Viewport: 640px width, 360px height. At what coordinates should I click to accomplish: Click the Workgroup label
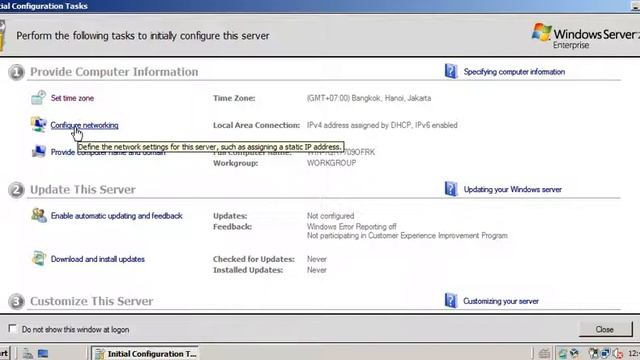pyautogui.click(x=236, y=163)
